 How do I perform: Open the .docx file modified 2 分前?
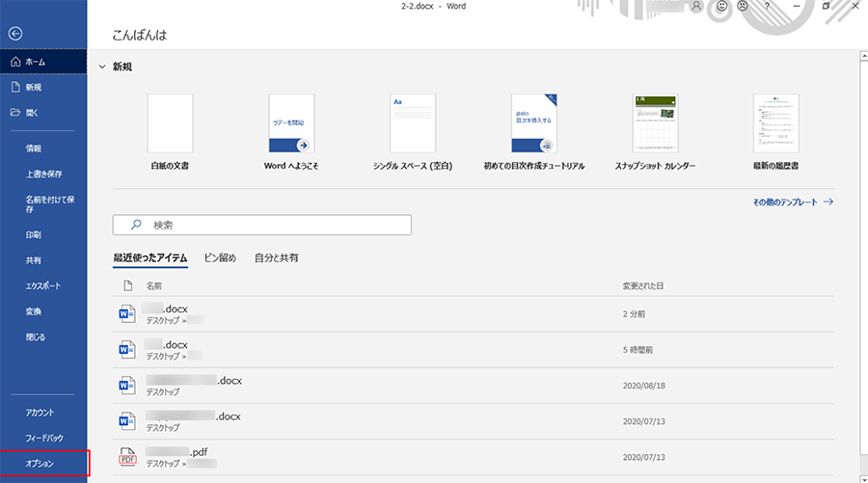(474, 314)
